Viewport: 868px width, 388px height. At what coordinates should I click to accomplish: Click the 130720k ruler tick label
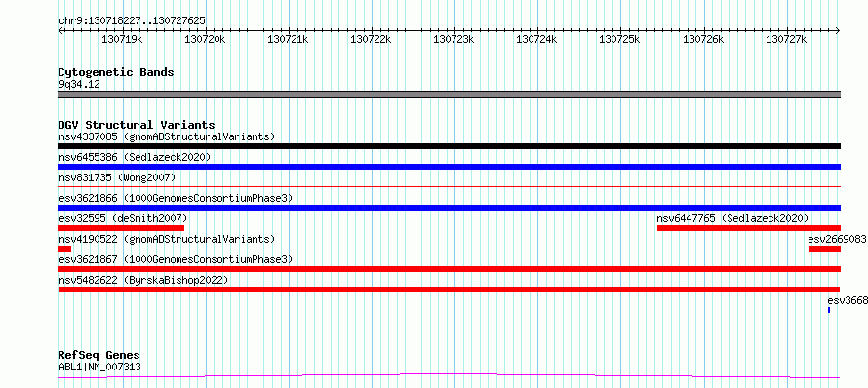click(x=206, y=39)
